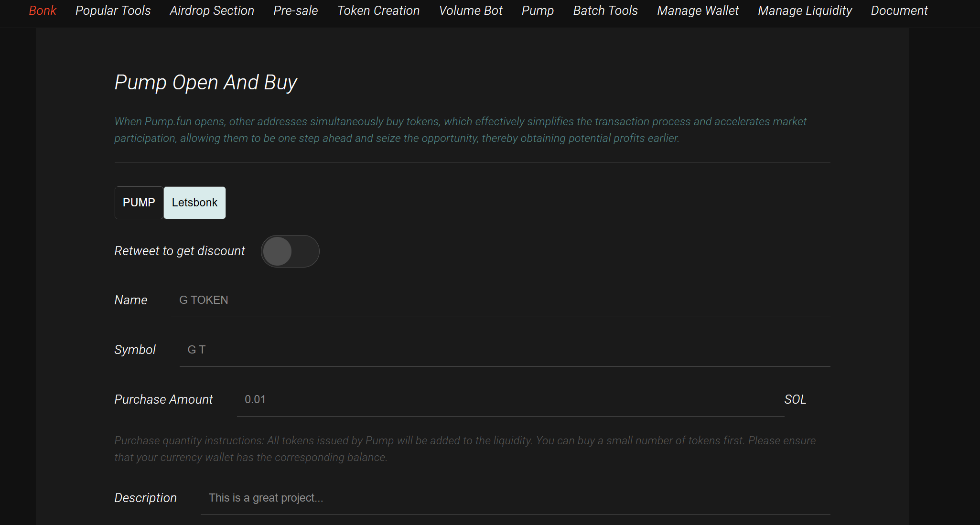Open the Pre-sale section
The width and height of the screenshot is (980, 525).
(x=295, y=11)
